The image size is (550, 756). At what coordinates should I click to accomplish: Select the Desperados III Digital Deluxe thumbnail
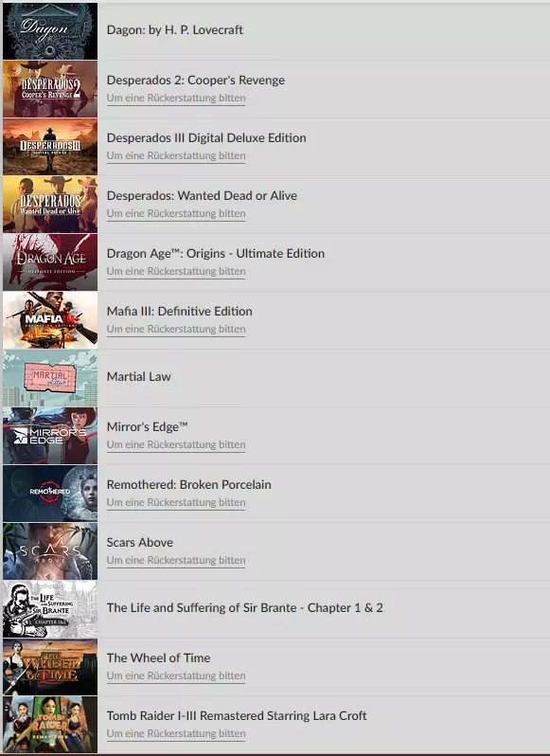click(50, 147)
